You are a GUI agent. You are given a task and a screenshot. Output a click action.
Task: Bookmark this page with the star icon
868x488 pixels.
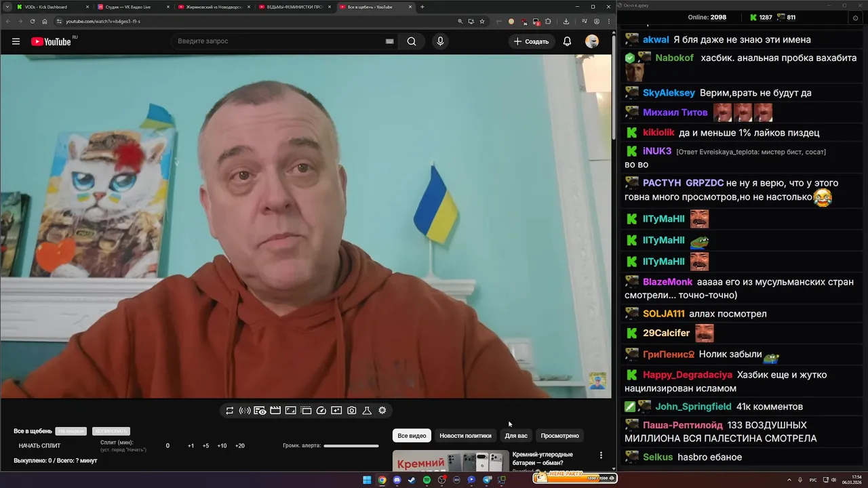[x=482, y=21]
